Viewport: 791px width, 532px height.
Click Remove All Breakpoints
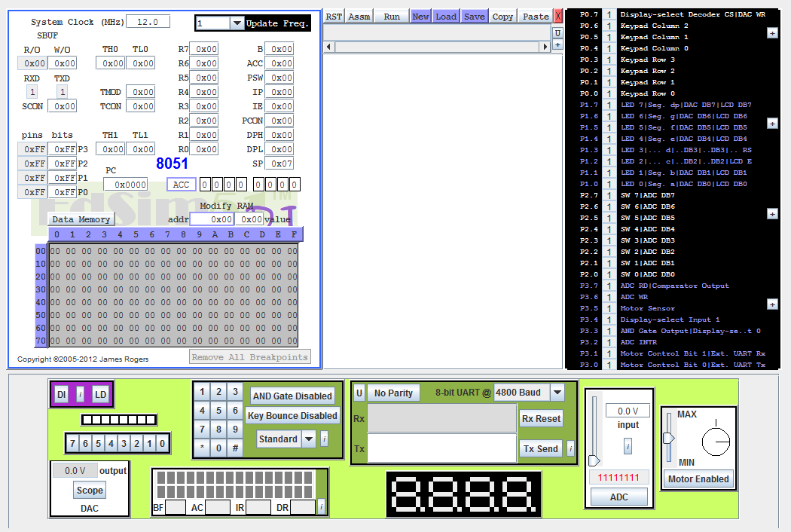point(249,357)
